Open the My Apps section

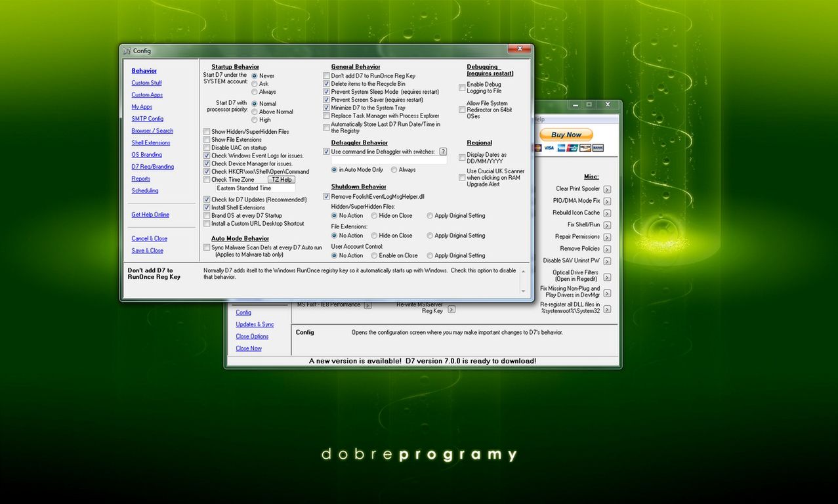tap(142, 107)
